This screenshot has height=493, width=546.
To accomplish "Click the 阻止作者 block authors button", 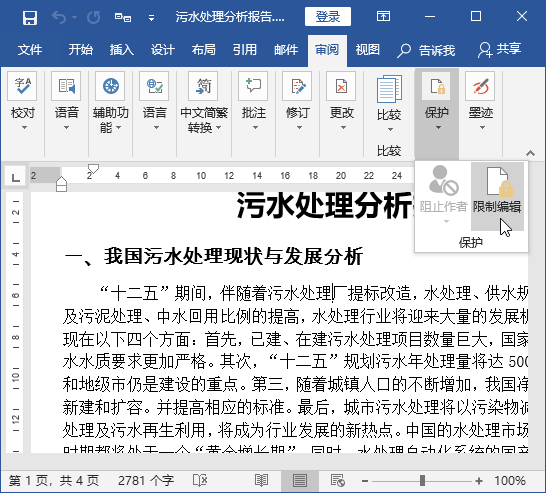I will coord(443,196).
